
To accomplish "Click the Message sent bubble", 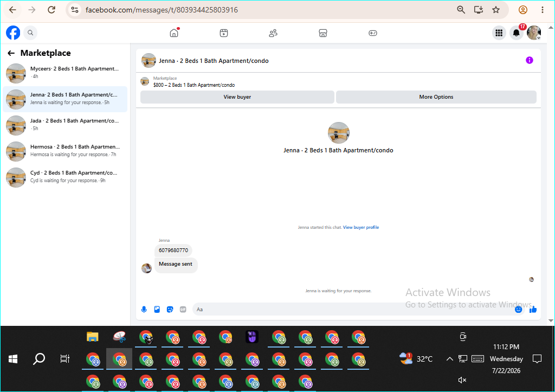I will [x=176, y=265].
